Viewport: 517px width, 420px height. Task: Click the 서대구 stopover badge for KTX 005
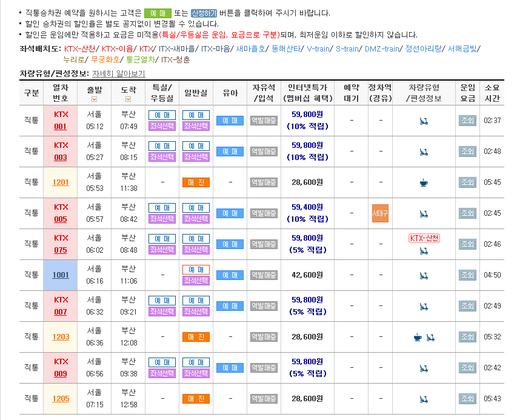pos(380,213)
